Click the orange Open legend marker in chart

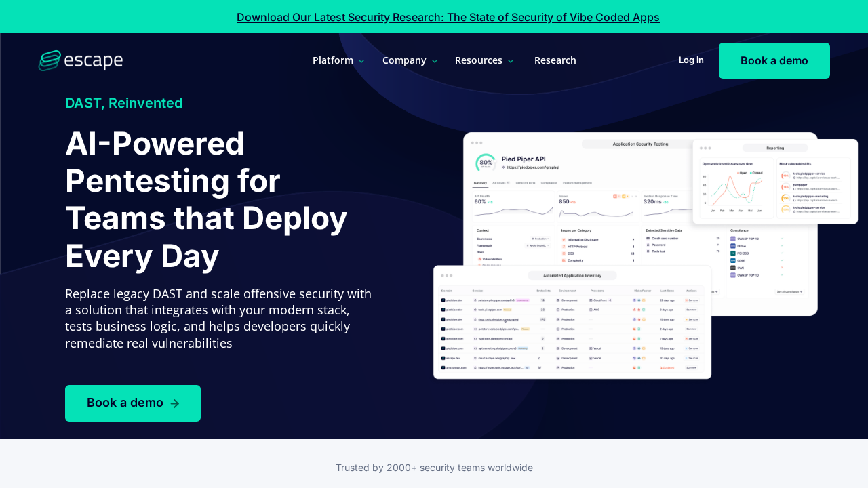737,173
